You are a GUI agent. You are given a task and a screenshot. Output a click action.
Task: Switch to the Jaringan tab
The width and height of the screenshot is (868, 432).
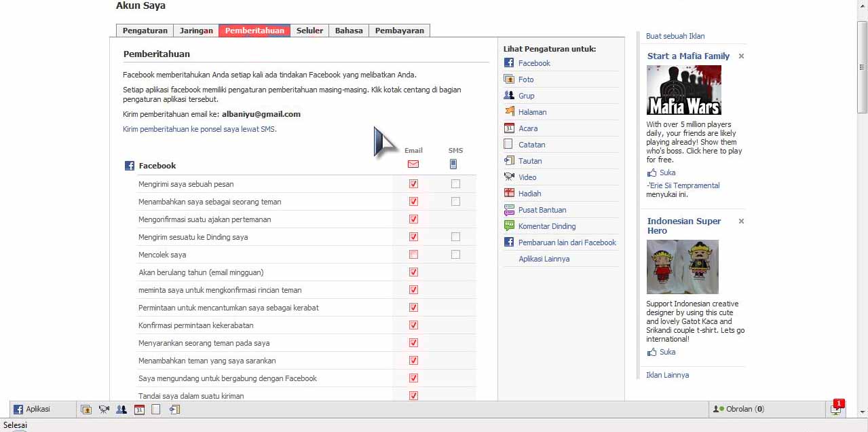[x=196, y=31]
